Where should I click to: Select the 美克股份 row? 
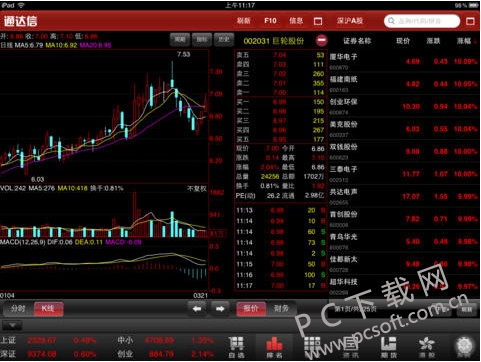pyautogui.click(x=404, y=129)
